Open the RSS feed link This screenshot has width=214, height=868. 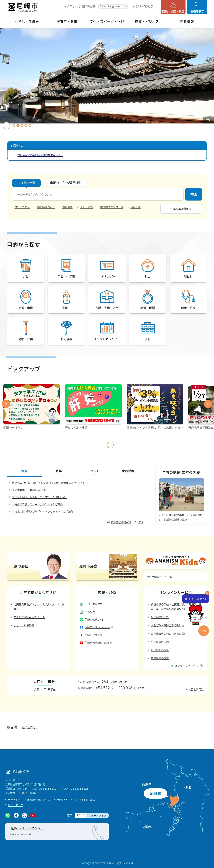(x=140, y=522)
